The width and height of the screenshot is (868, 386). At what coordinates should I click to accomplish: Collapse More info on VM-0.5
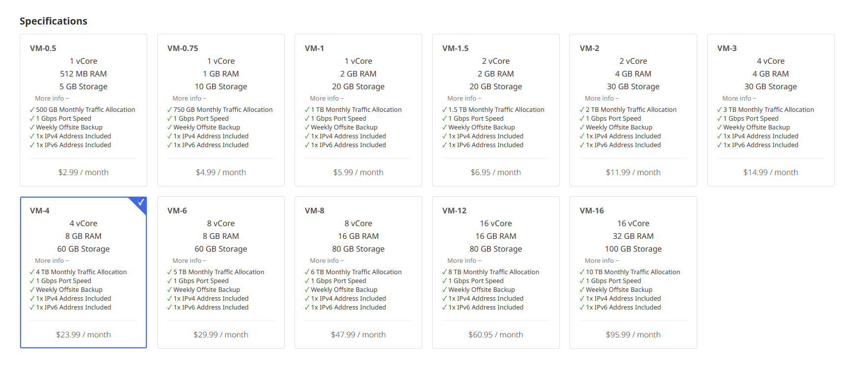[x=52, y=99]
